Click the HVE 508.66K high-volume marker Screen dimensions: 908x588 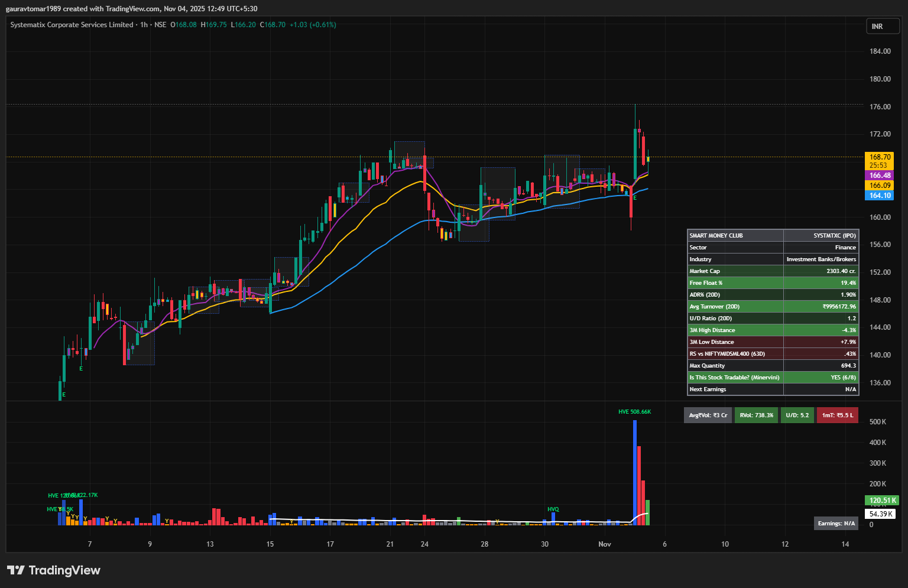pyautogui.click(x=634, y=411)
